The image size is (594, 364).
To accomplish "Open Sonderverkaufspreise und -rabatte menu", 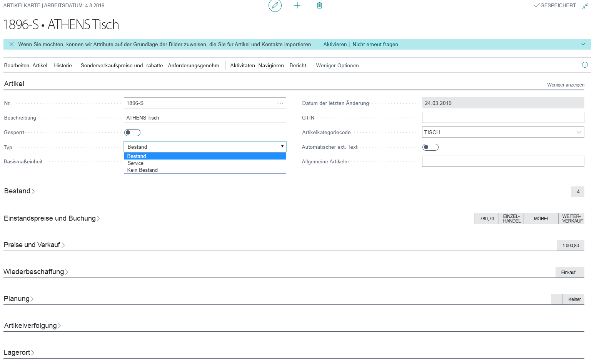I will [x=122, y=65].
